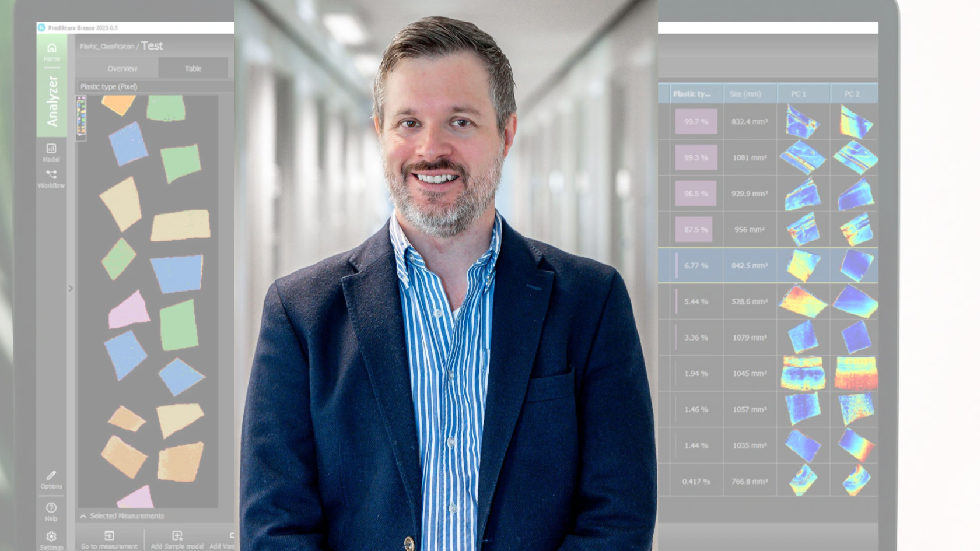This screenshot has height=551, width=980.
Task: Open the Plastic type (Pixel) dropdown
Action: coord(155,87)
